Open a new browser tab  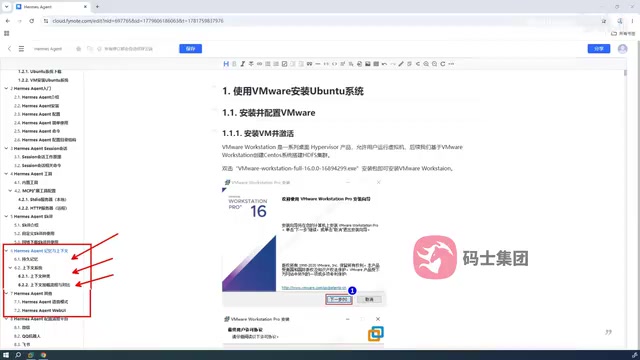pyautogui.click(x=97, y=7)
